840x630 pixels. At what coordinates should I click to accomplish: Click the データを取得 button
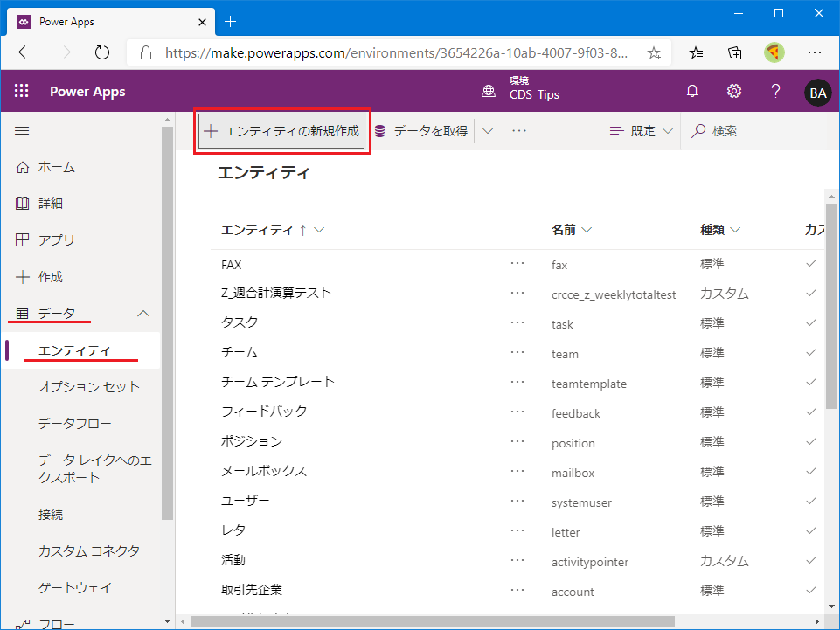click(421, 131)
